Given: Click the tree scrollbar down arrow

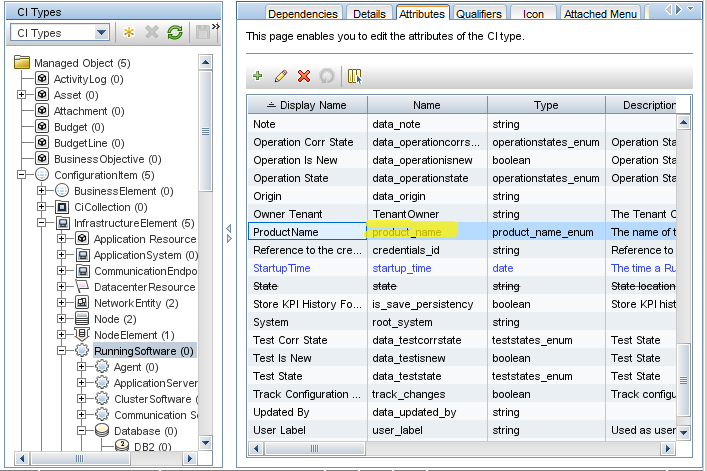Looking at the screenshot, I should (206, 443).
